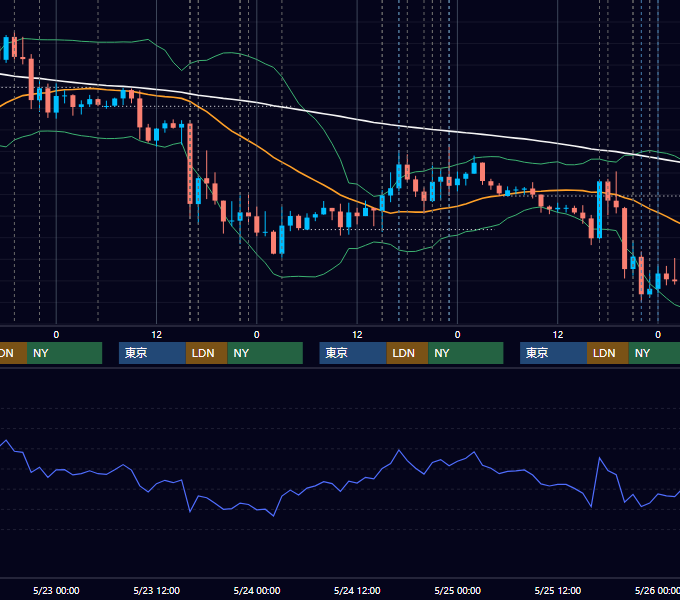
Task: Select the 東京 session block on 5/23
Action: 152,353
